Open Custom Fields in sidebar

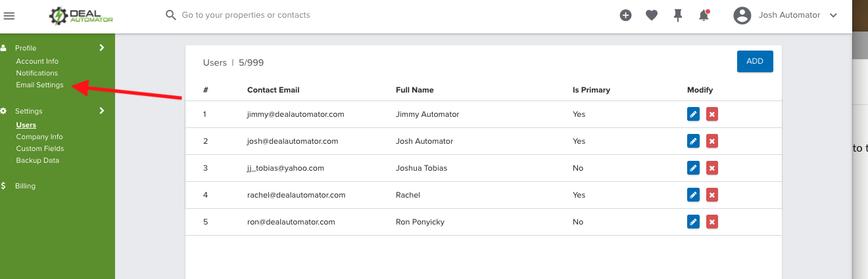pyautogui.click(x=40, y=148)
